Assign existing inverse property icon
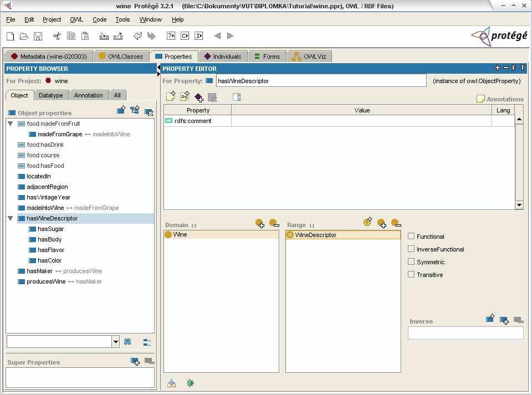This screenshot has width=532, height=395. [x=504, y=320]
